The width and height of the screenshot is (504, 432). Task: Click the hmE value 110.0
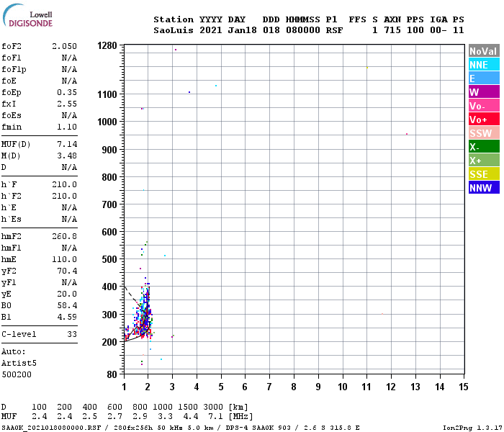[x=64, y=259]
